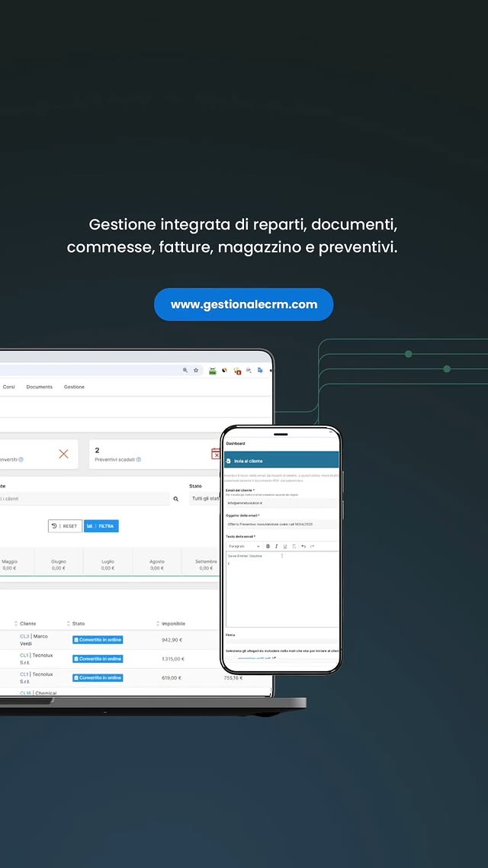The height and width of the screenshot is (868, 488).
Task: Click the Undo arrow in editor toolbar
Action: (x=303, y=546)
